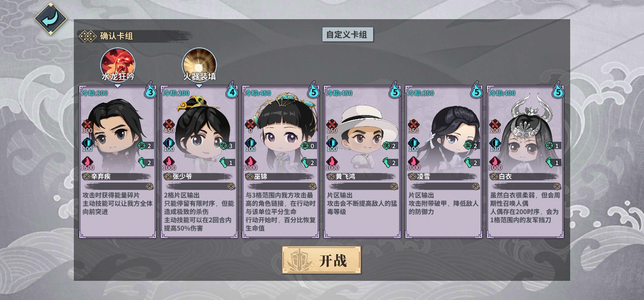This screenshot has height=300, width=644.
Task: Open 自定义卡组 custom deck button
Action: pos(347,34)
